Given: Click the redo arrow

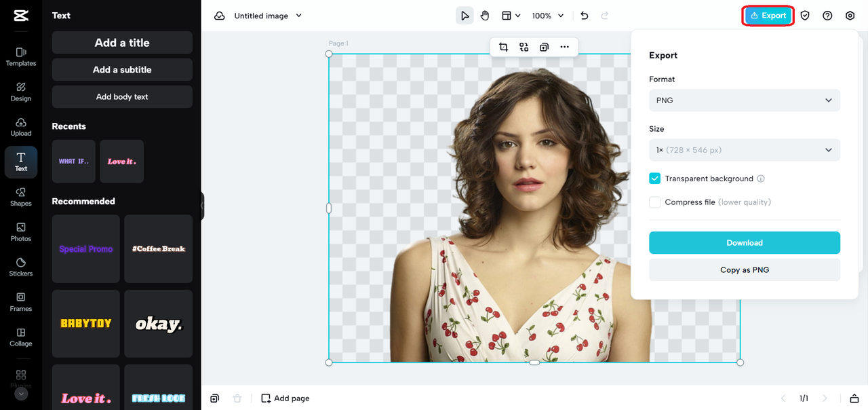Looking at the screenshot, I should [605, 16].
